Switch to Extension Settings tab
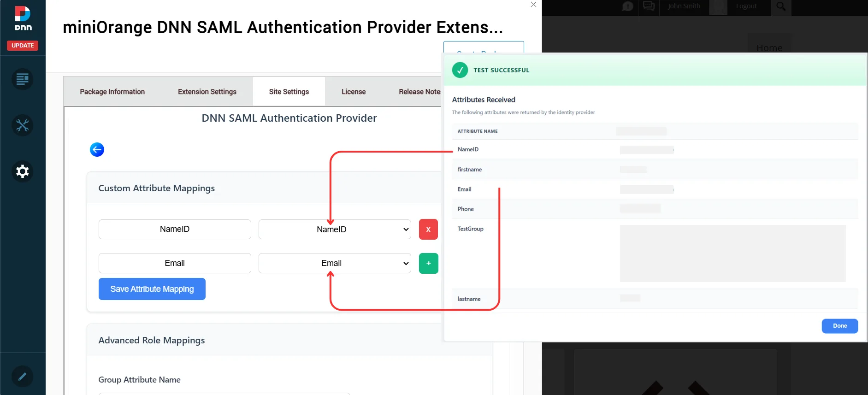Viewport: 868px width, 395px height. pyautogui.click(x=207, y=92)
